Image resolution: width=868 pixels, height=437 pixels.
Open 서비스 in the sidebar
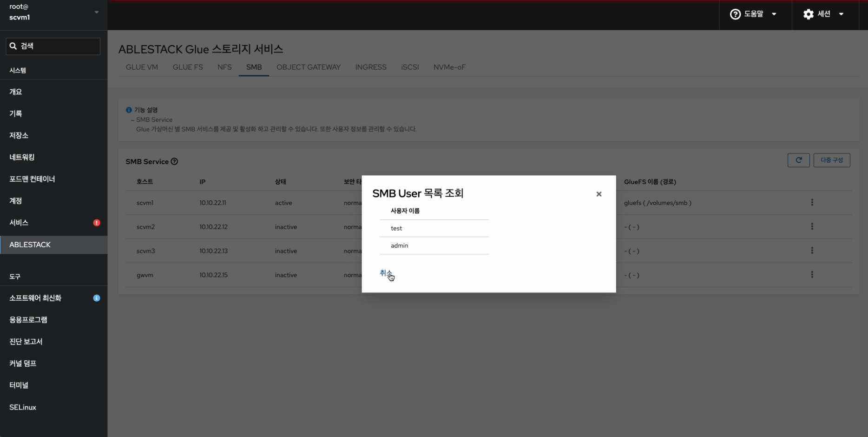[54, 223]
